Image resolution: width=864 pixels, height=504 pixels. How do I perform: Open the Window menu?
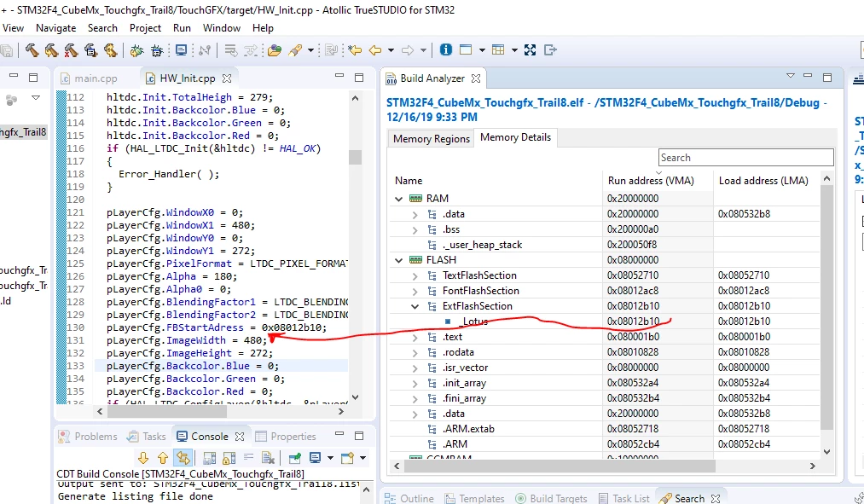click(222, 28)
